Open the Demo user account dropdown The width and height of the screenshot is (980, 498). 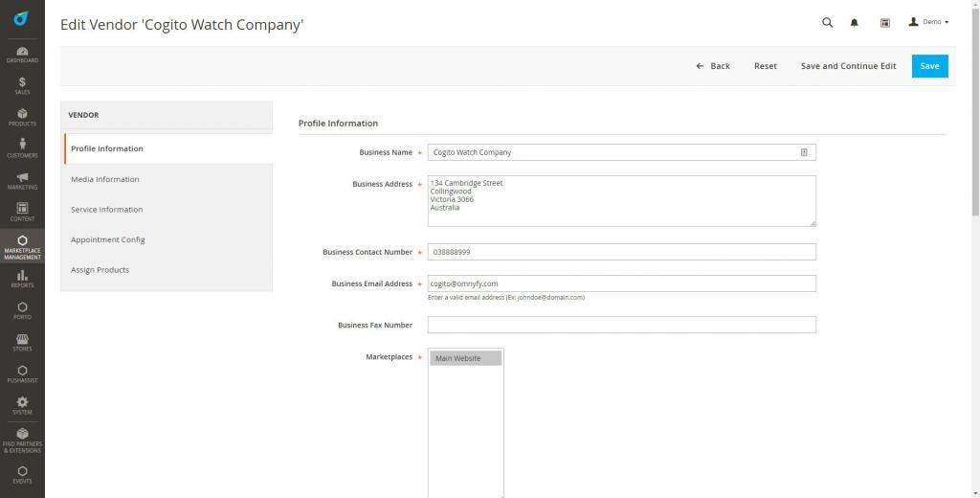click(x=928, y=22)
